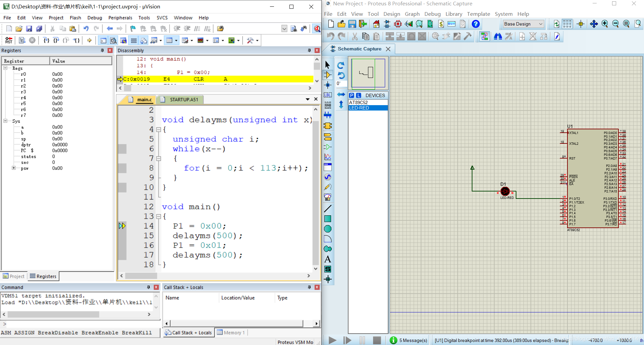Open 5 Message(s) log in status bar
The image size is (644, 345).
pos(409,340)
